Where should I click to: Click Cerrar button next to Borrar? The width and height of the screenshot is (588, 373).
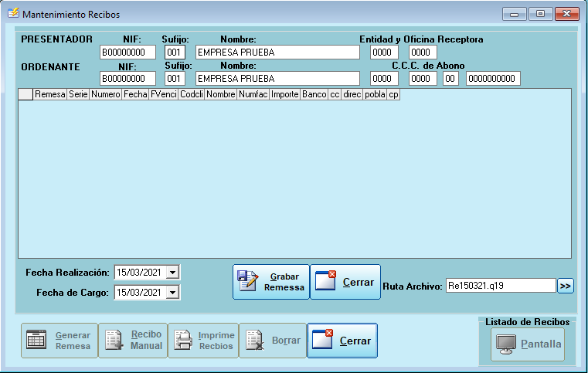[x=342, y=341]
